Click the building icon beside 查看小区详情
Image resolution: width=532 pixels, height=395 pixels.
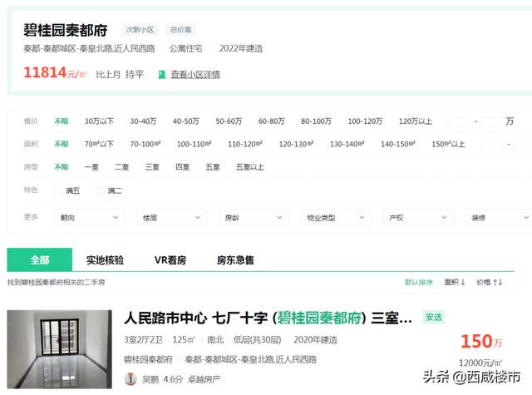(162, 74)
